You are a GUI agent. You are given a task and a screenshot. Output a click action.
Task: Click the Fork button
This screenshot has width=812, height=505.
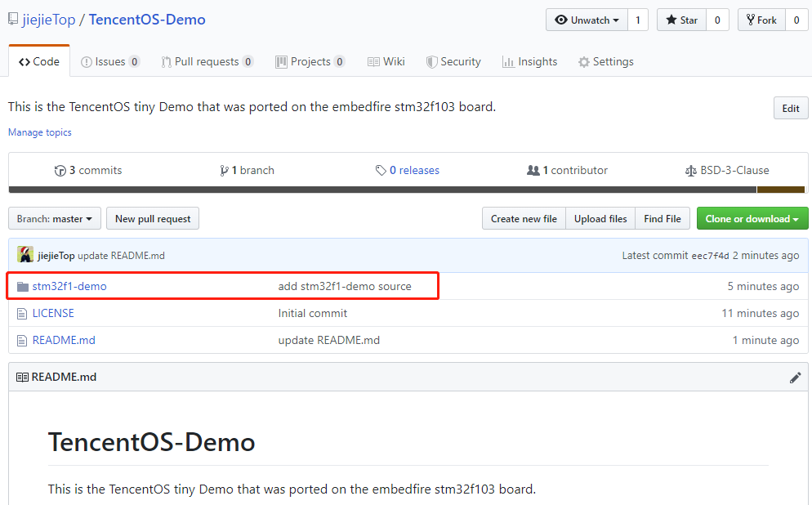tap(761, 20)
